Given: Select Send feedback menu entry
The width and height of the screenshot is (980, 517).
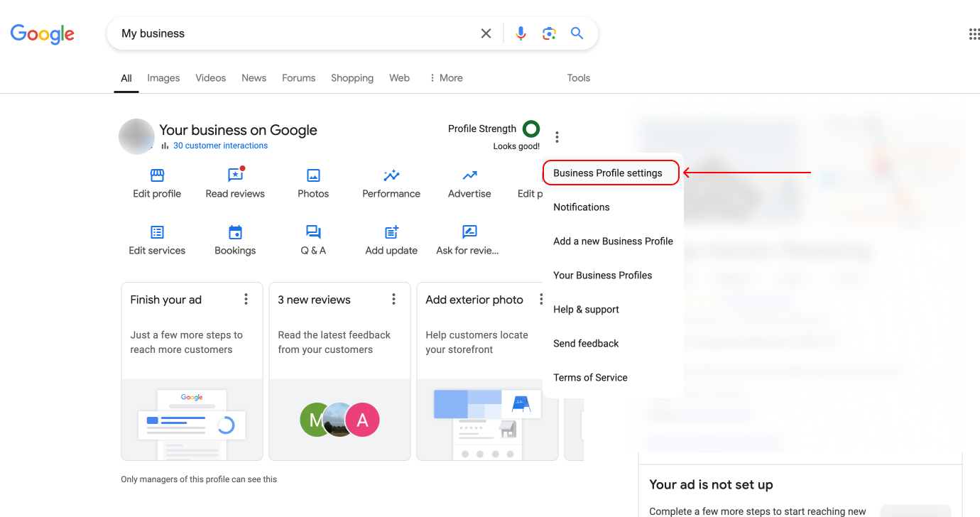Looking at the screenshot, I should (586, 344).
